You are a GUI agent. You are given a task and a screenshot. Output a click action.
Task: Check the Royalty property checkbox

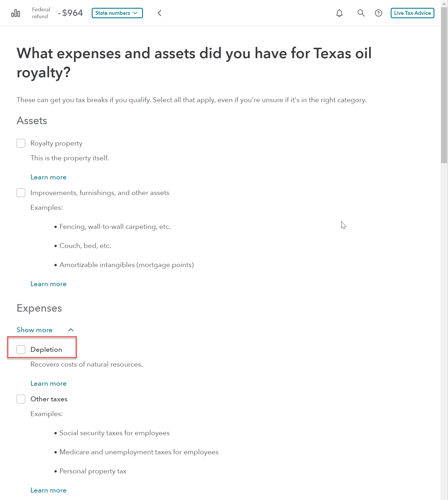(21, 143)
